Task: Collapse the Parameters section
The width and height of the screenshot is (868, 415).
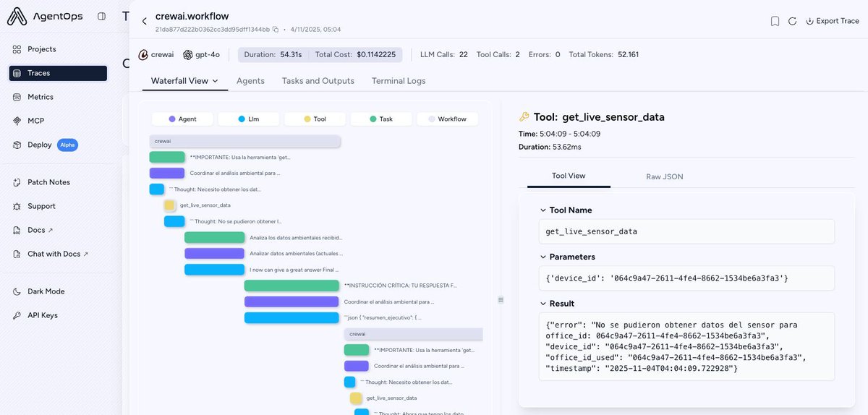Action: pos(543,257)
